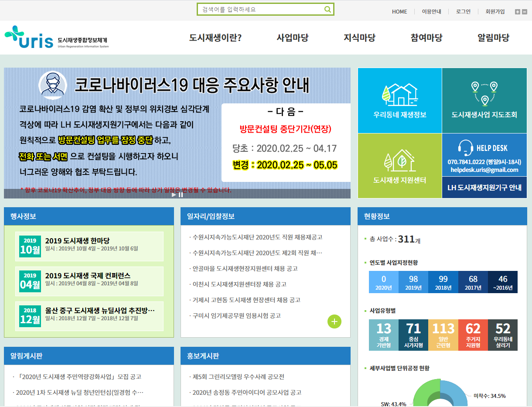
Task: Click the search magnifier icon
Action: click(x=327, y=9)
